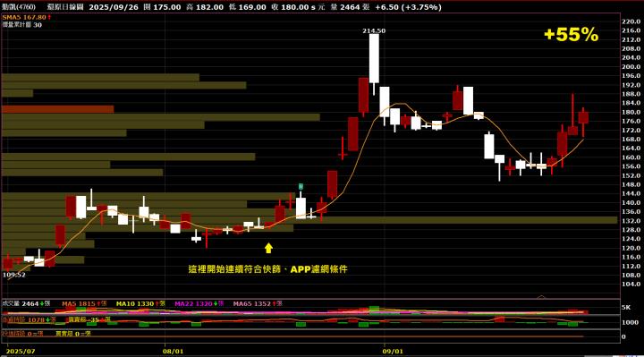Viewport: 644px width, 357px height.
Task: Select the 09/01 date axis label
Action: click(x=393, y=352)
